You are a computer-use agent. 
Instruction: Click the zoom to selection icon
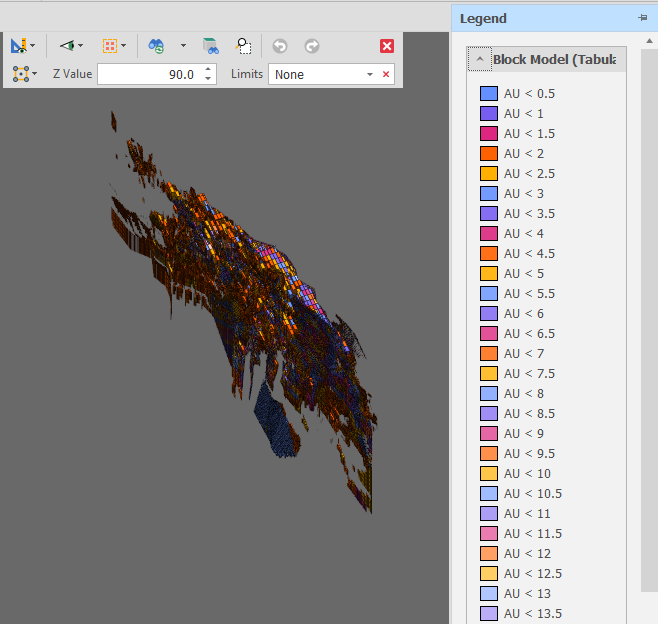coord(243,46)
